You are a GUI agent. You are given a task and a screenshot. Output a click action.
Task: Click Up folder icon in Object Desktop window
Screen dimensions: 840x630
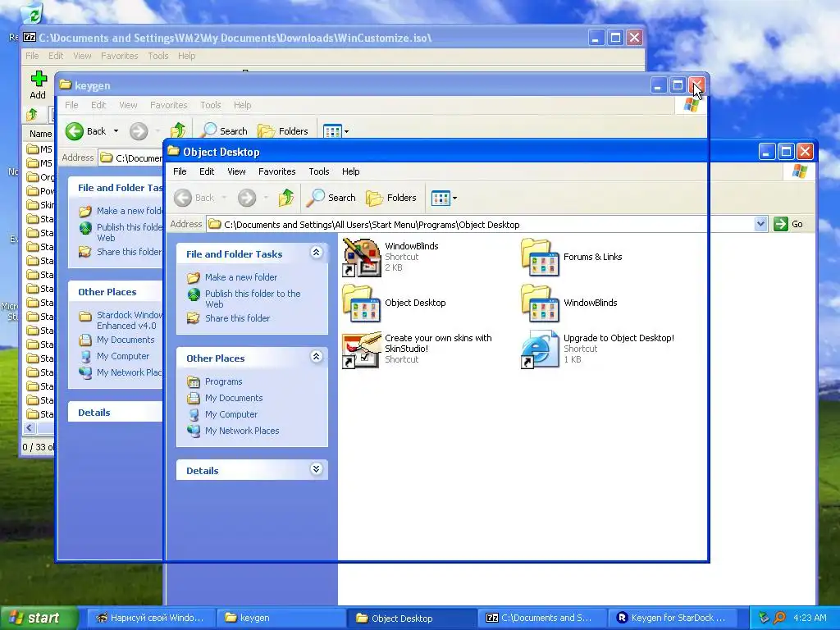[x=286, y=198]
